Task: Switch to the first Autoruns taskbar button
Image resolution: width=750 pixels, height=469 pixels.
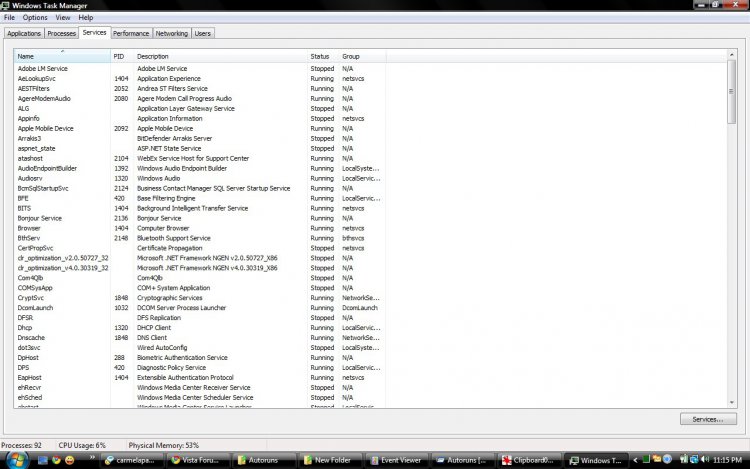Action: pos(263,460)
